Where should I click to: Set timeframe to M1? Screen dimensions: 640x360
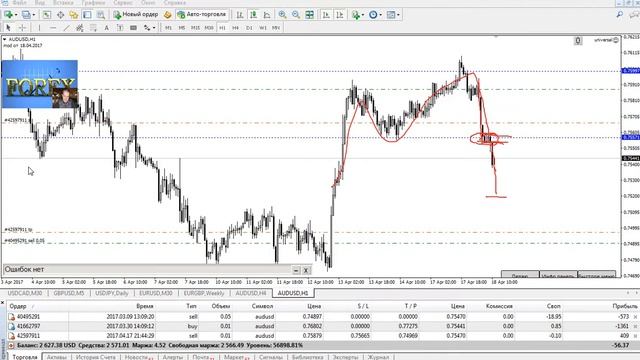(x=168, y=28)
